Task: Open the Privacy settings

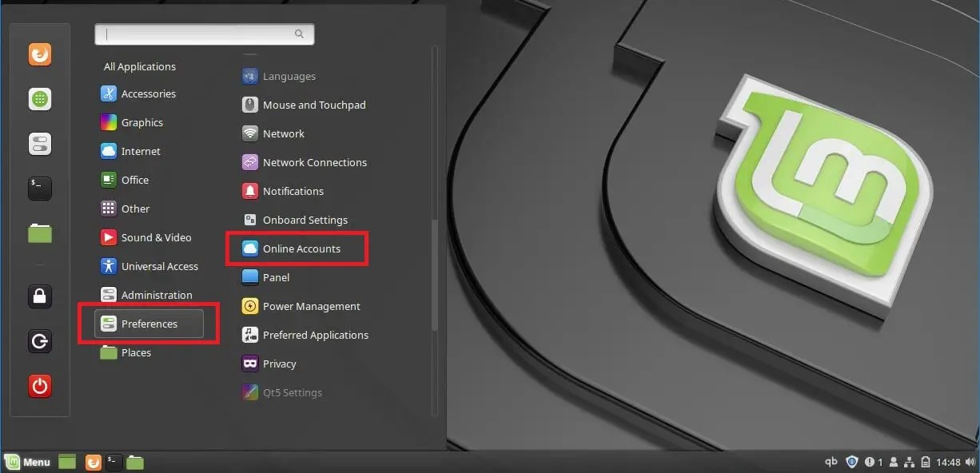Action: 277,364
